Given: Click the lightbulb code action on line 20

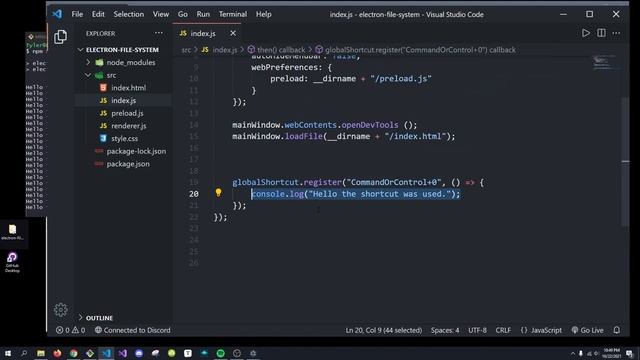Looking at the screenshot, I should 218,193.
